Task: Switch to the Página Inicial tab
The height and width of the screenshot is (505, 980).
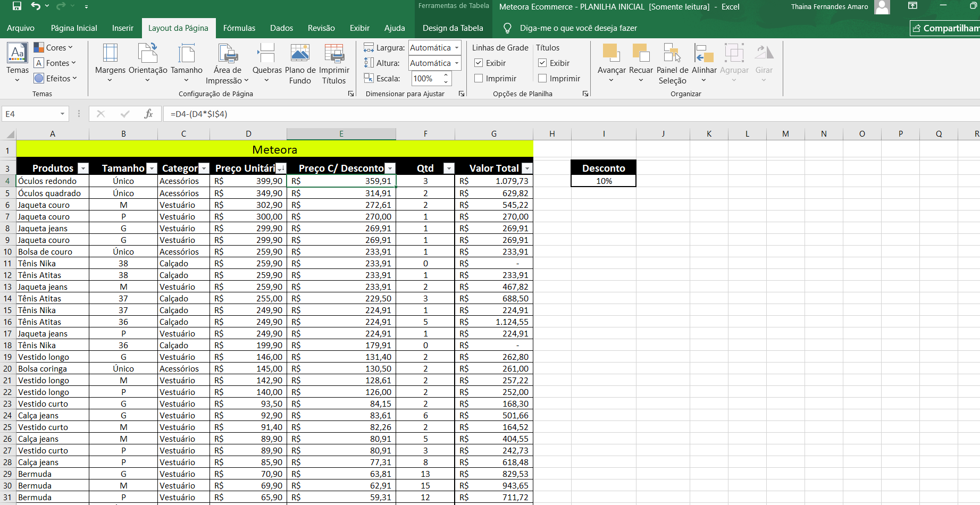Action: click(74, 28)
